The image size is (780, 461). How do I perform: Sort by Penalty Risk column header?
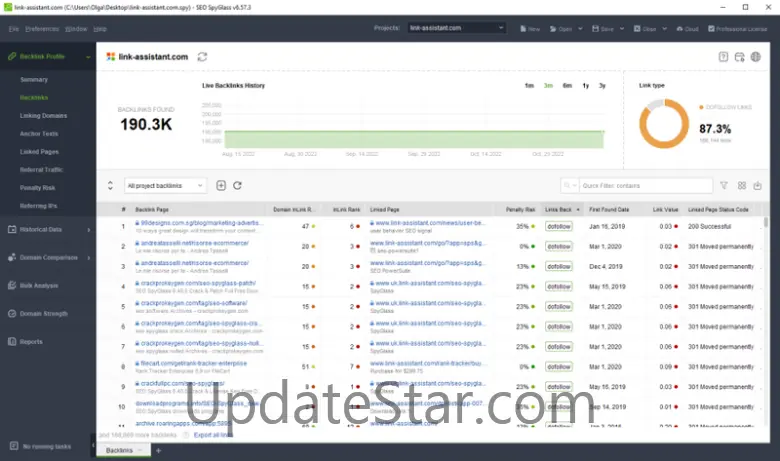tap(520, 209)
